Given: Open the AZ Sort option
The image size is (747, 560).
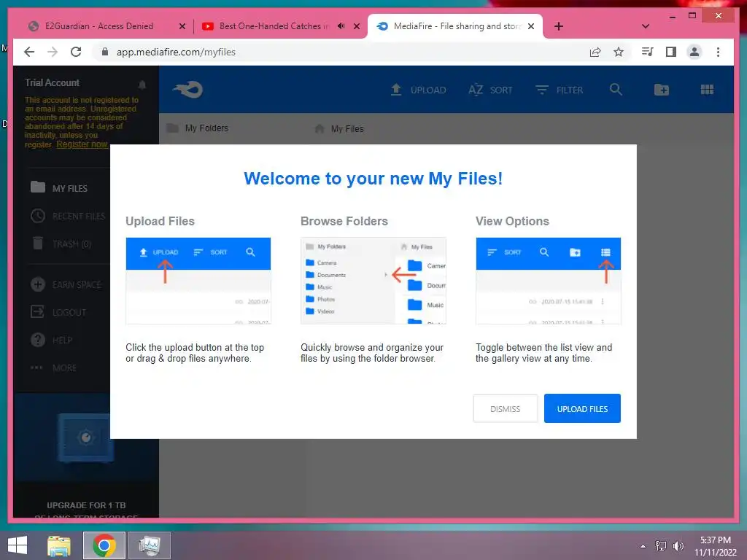Looking at the screenshot, I should 490,90.
